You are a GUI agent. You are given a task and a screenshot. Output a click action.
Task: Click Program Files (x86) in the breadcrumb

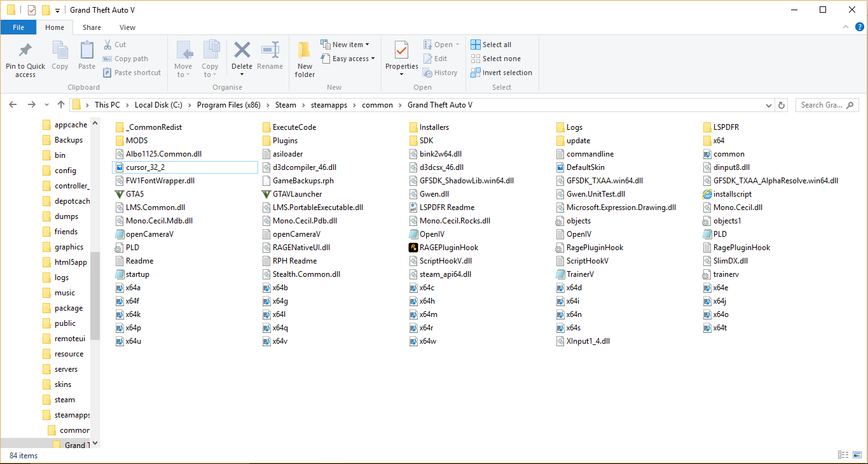[x=230, y=105]
